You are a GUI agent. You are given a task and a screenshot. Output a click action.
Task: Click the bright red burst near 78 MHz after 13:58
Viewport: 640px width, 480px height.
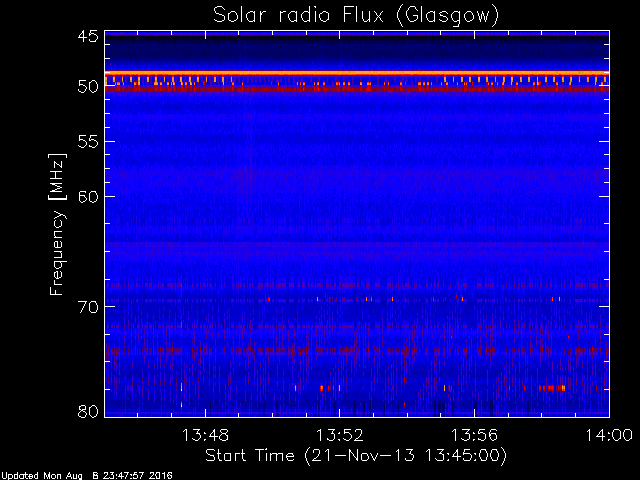552,388
